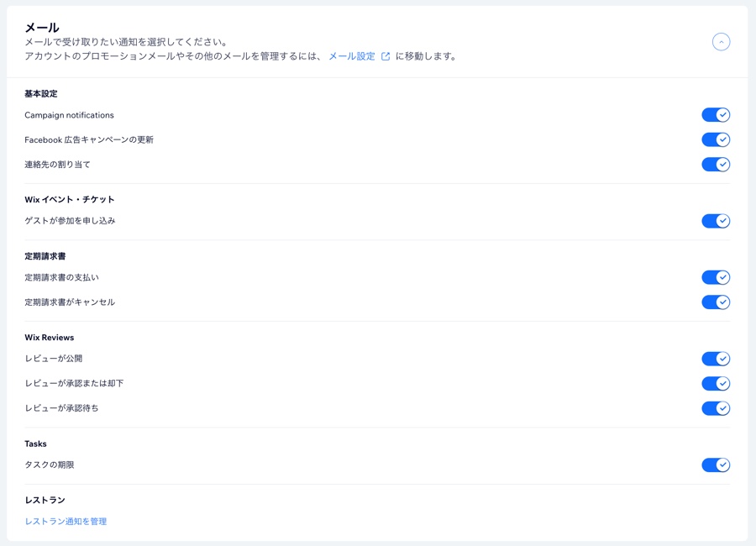Click the Facebook 広告キャンペーンの更新 label

pos(89,140)
